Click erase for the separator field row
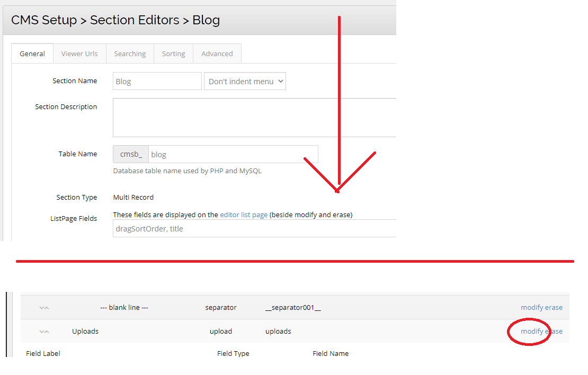The image size is (588, 375). point(554,307)
